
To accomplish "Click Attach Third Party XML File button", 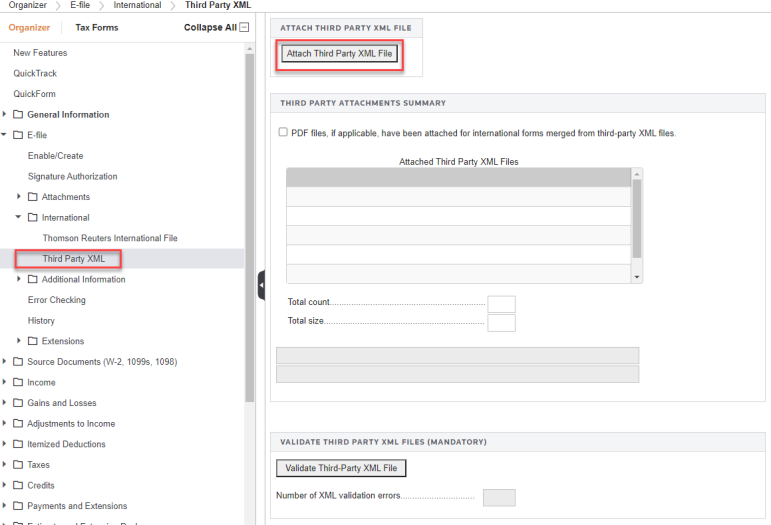I will coord(339,54).
